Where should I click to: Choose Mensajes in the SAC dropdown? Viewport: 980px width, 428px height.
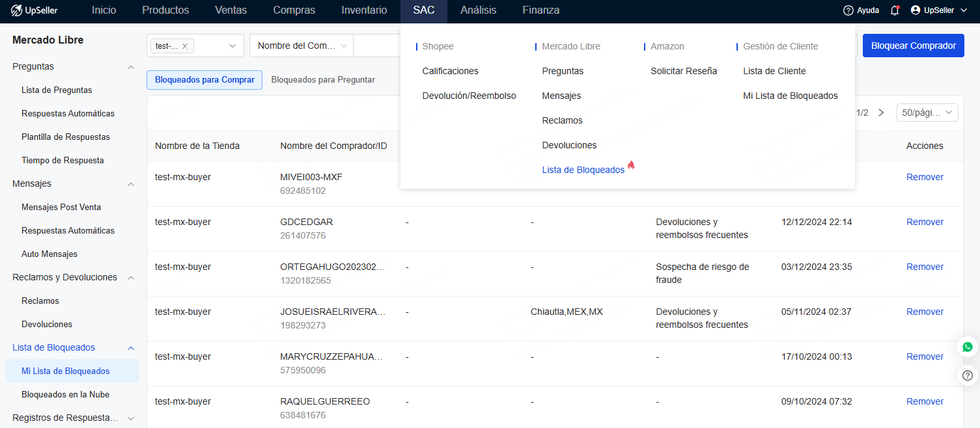point(561,96)
